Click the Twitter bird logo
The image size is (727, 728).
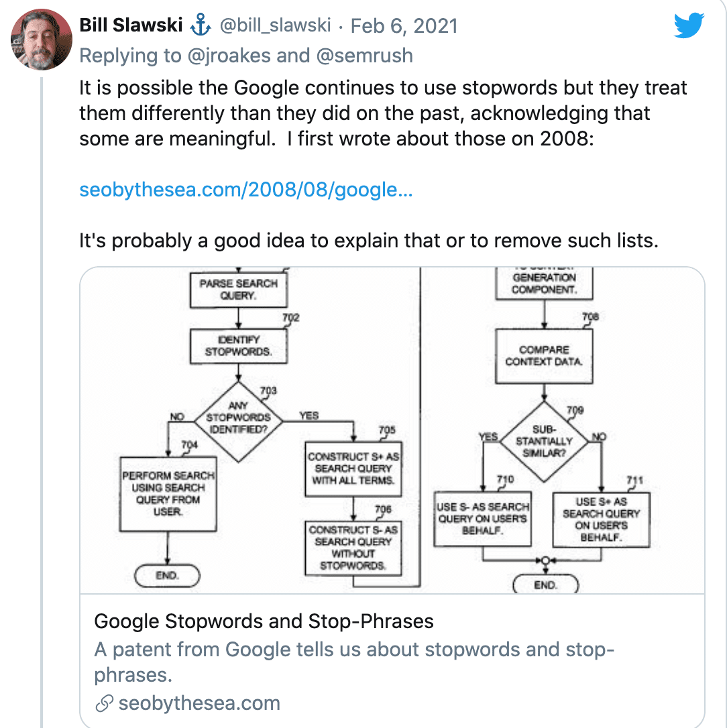point(689,25)
